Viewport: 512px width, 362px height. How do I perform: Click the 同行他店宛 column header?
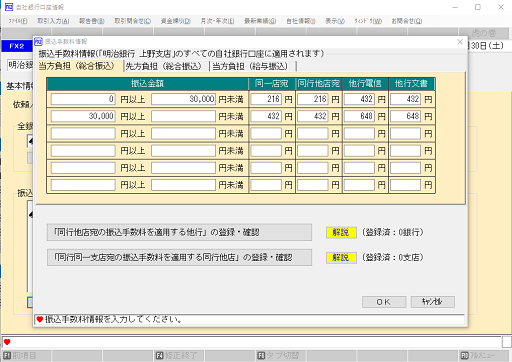tap(319, 84)
